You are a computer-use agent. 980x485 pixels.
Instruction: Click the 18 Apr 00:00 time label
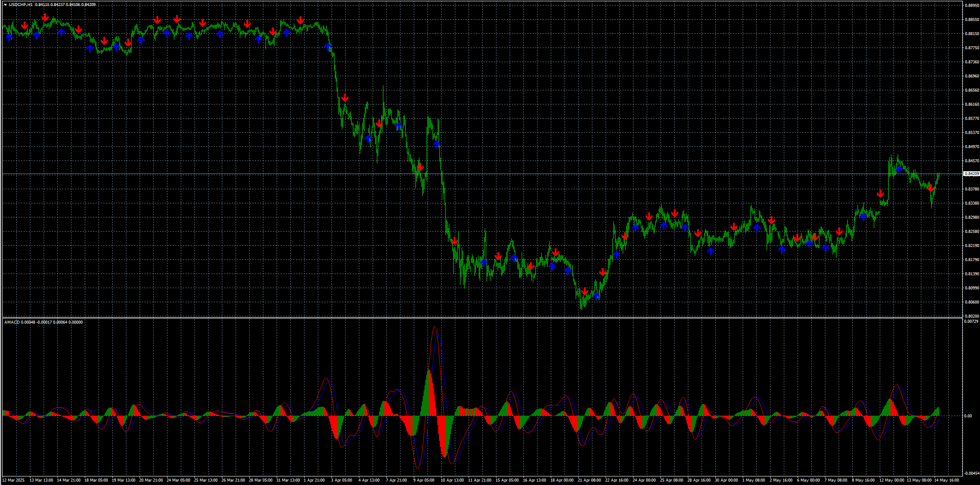[x=562, y=480]
